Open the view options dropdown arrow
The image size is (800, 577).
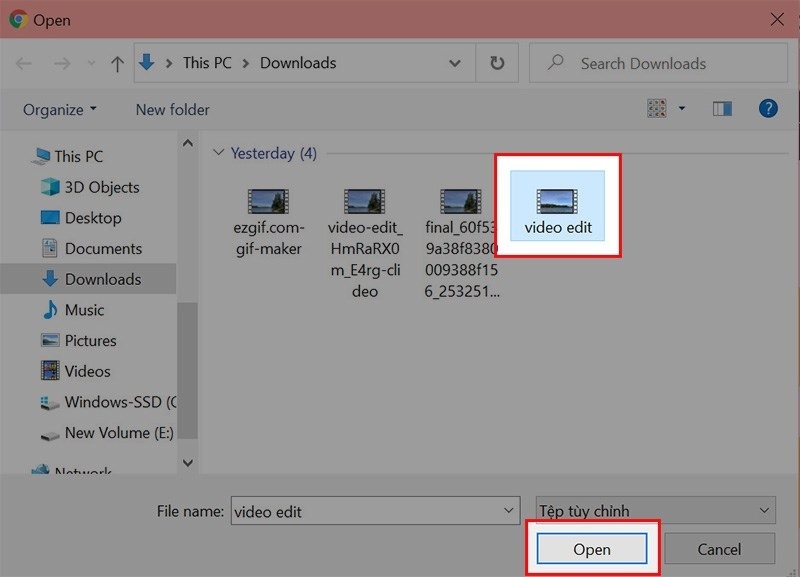[682, 108]
